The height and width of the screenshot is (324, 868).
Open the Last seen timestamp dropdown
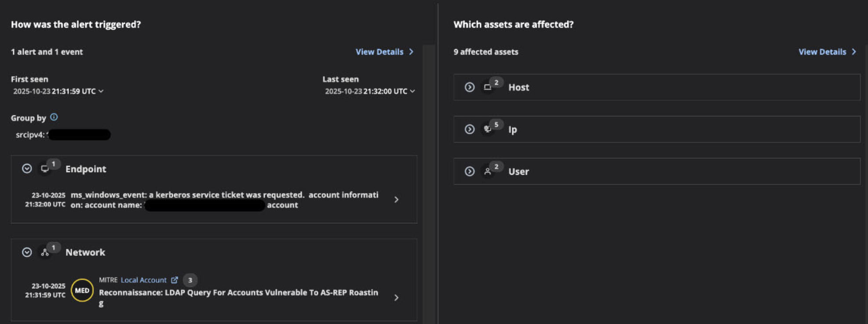tap(412, 91)
